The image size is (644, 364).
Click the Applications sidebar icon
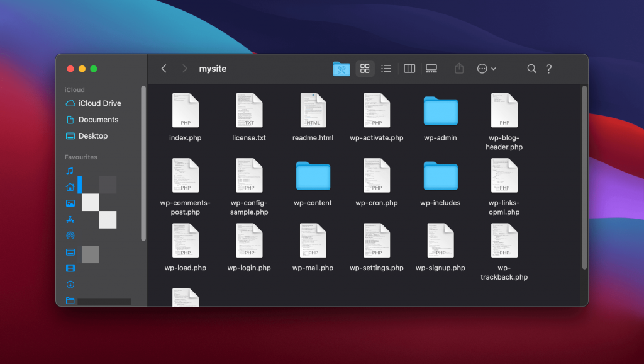70,219
